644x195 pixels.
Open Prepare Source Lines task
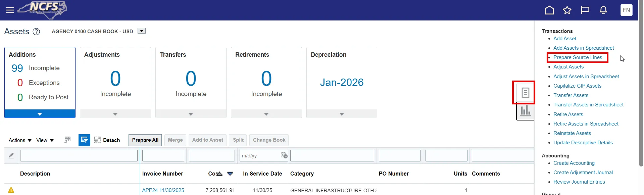tap(578, 57)
